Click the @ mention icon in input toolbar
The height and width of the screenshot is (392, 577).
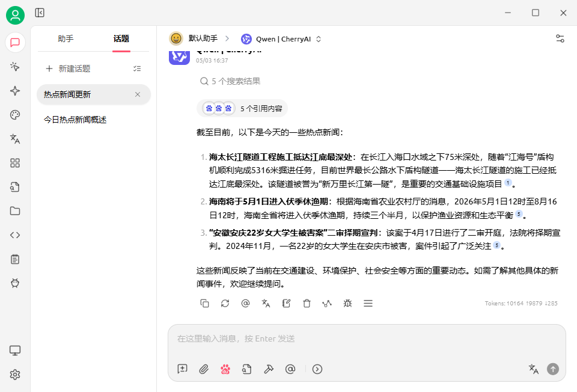290,369
